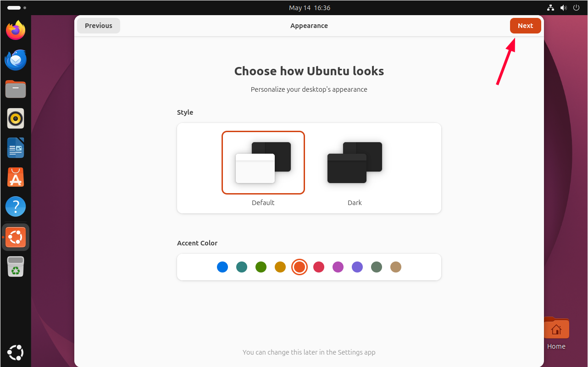Pick the tan beige accent color

[396, 267]
